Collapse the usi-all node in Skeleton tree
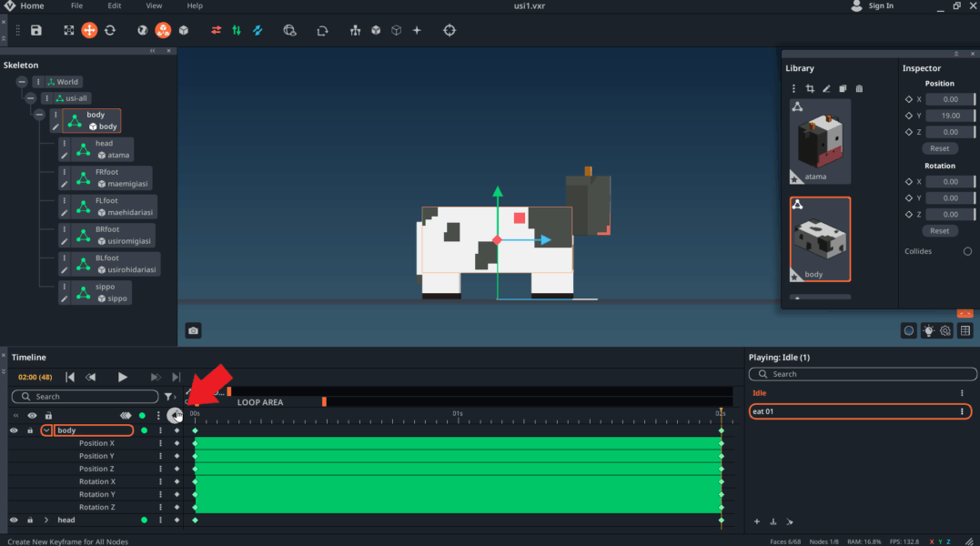980x546 pixels. 31,98
